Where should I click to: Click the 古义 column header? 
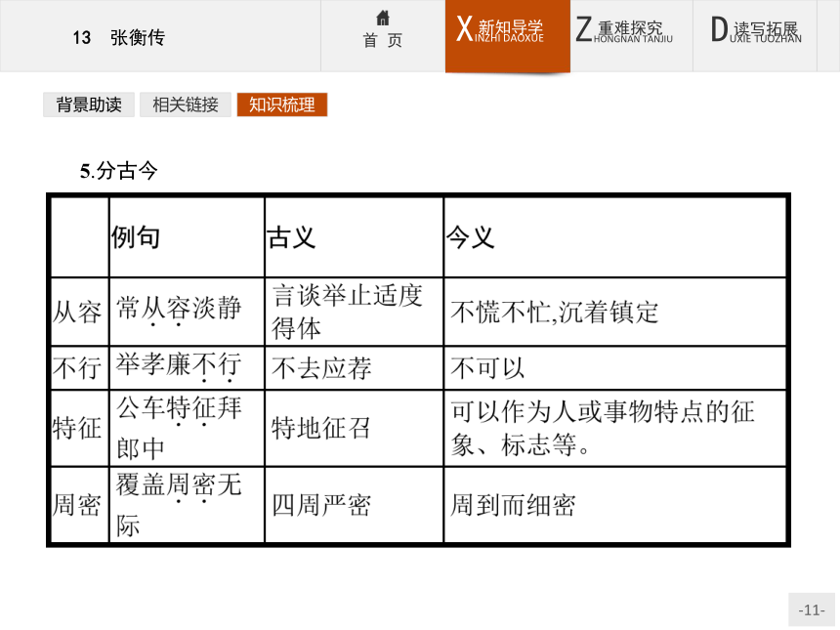291,237
